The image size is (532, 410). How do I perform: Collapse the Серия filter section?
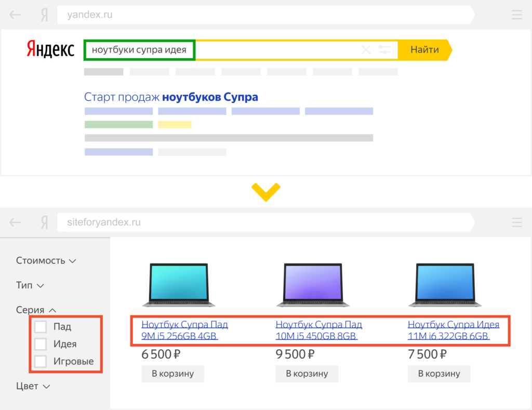pyautogui.click(x=36, y=310)
